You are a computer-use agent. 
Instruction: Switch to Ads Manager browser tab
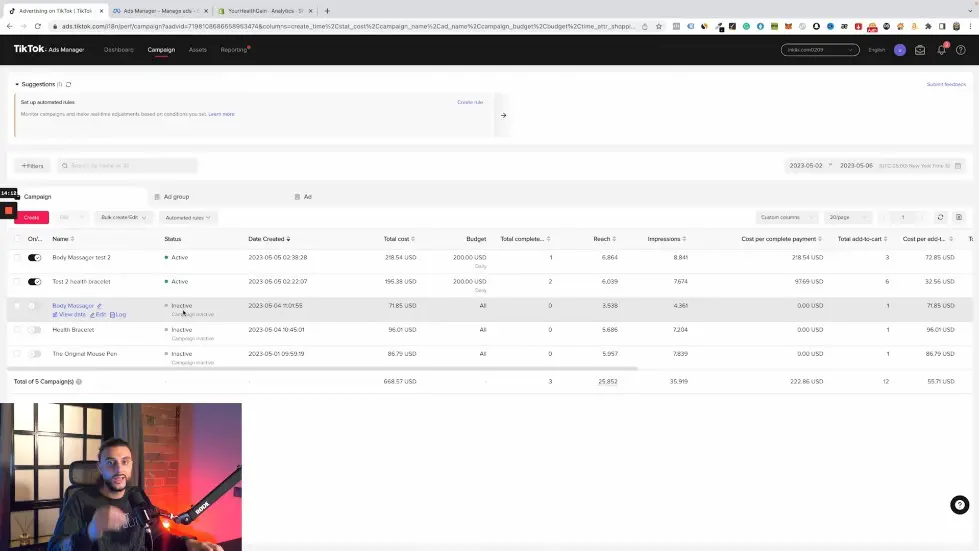coord(160,11)
